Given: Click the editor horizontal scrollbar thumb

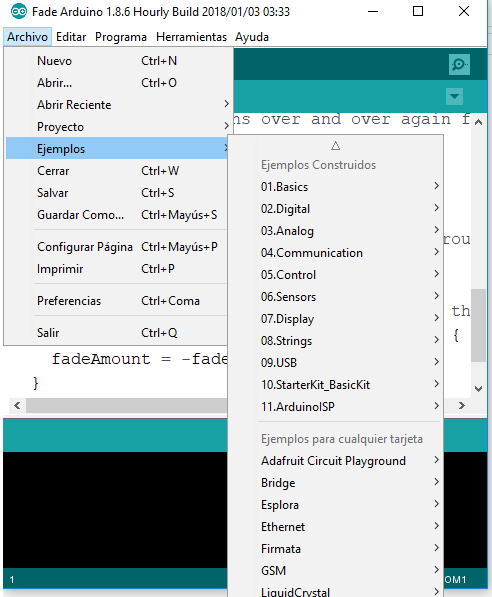Looking at the screenshot, I should click(126, 405).
